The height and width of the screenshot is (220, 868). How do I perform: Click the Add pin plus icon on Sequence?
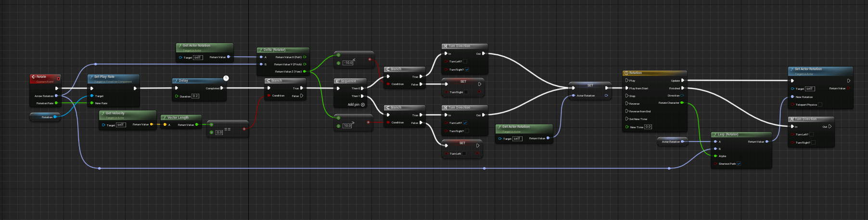coord(363,104)
